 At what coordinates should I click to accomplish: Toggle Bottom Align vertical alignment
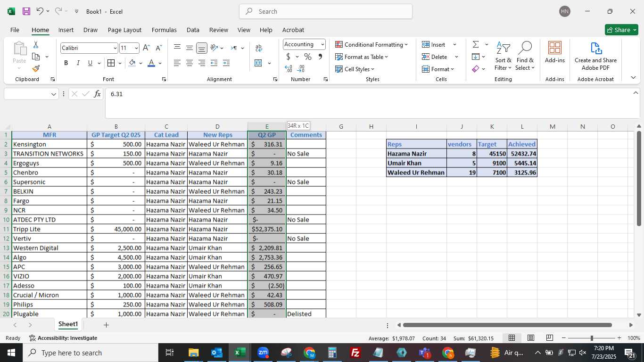[202, 48]
